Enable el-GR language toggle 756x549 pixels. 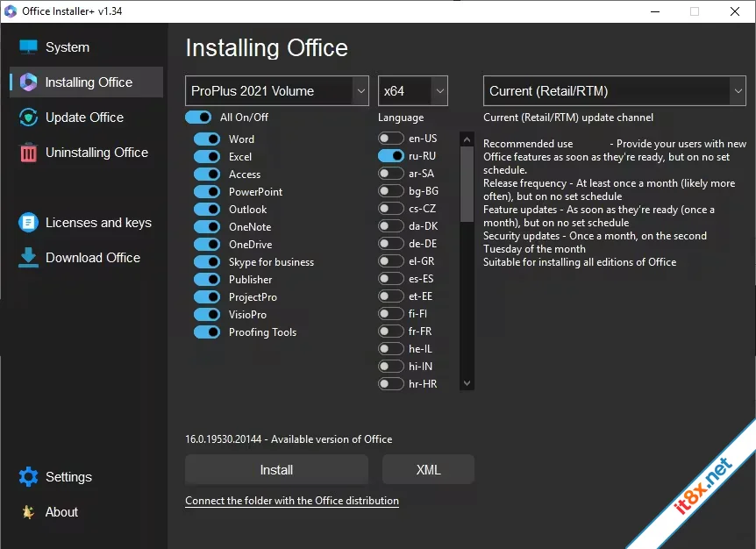(391, 260)
